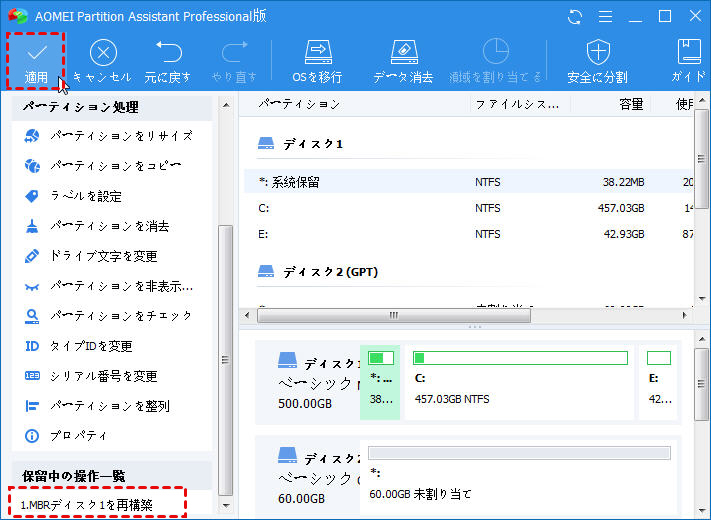Select ディスク2 60.00GB disk map label

(x=309, y=474)
